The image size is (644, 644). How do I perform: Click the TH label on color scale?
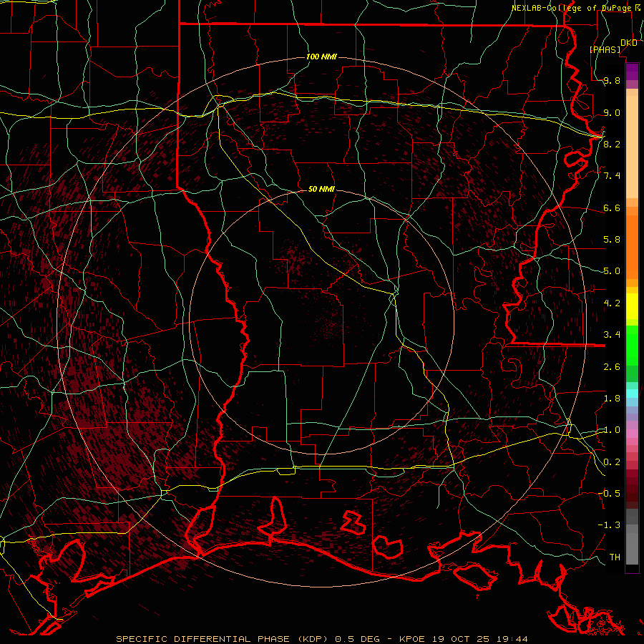[x=615, y=557]
